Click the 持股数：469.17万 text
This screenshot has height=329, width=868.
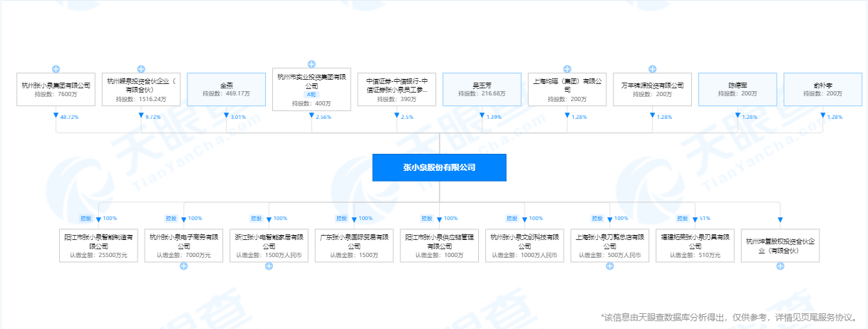226,93
